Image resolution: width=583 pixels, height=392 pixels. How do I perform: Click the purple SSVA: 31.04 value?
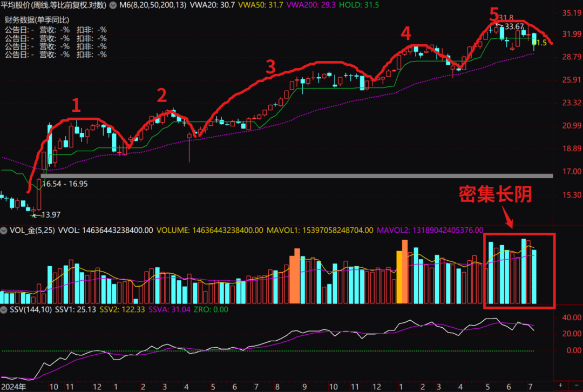pyautogui.click(x=169, y=310)
